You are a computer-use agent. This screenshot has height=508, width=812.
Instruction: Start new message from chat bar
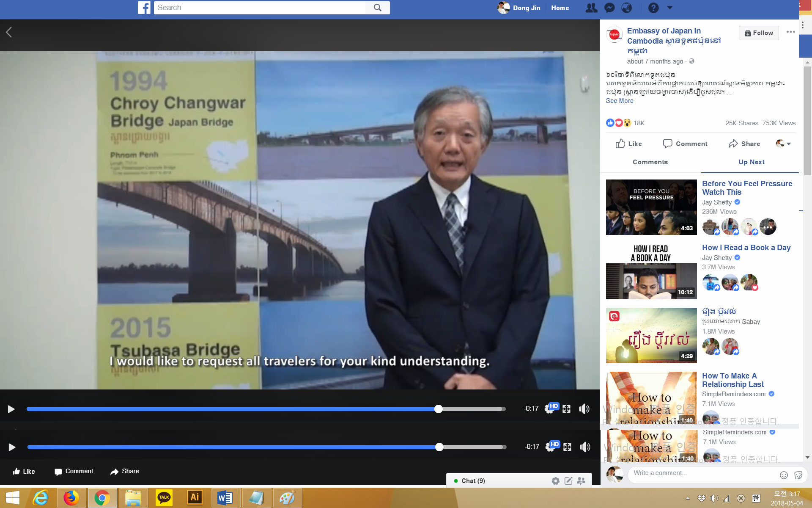pyautogui.click(x=568, y=481)
